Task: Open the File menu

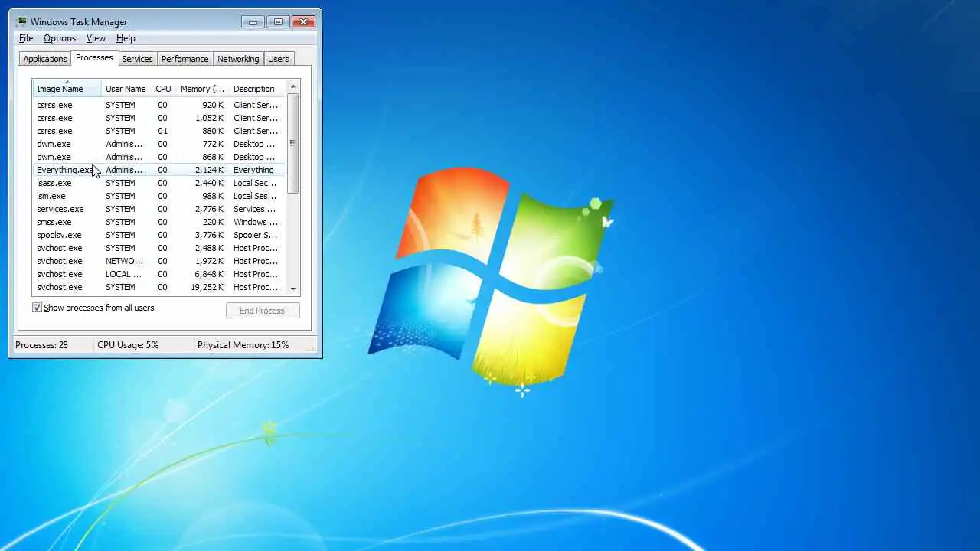Action: [26, 38]
